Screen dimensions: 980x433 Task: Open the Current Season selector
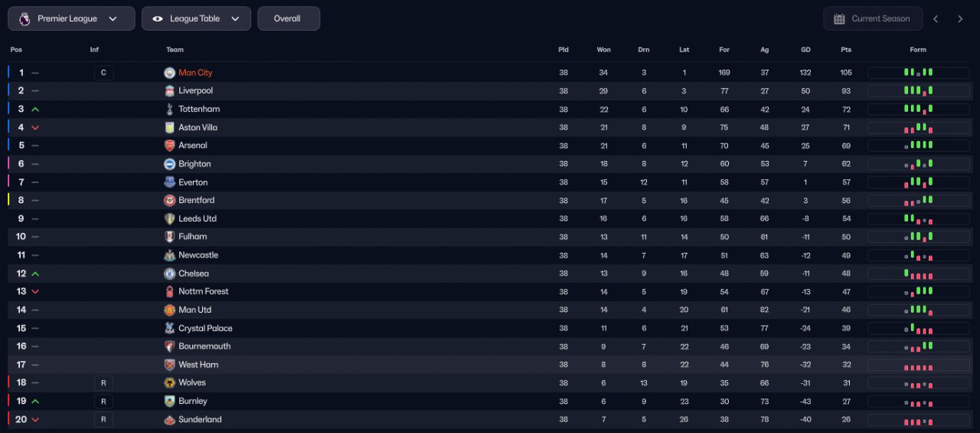click(873, 18)
